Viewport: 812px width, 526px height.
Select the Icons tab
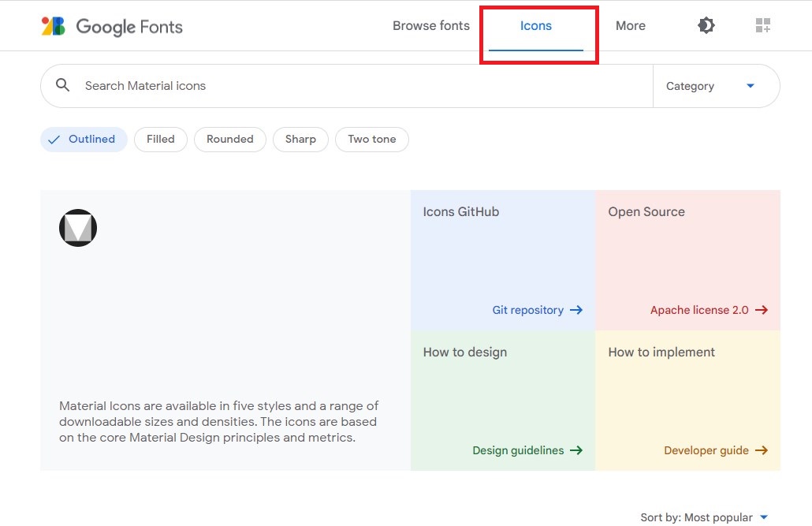pyautogui.click(x=536, y=25)
